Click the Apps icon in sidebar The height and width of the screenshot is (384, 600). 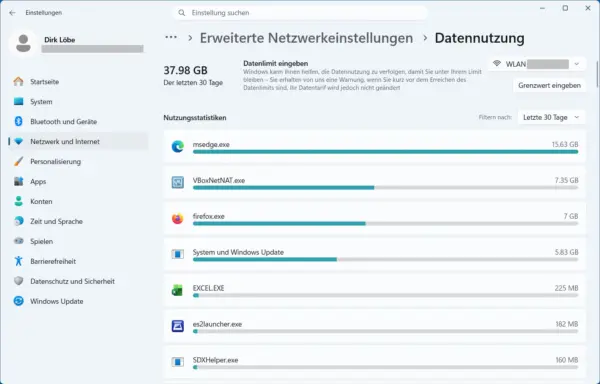click(18, 181)
